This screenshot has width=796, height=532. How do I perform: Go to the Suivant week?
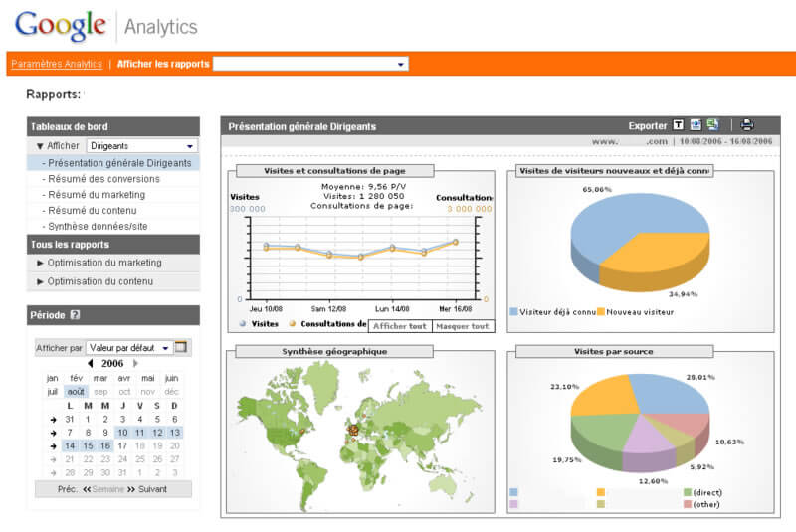152,489
